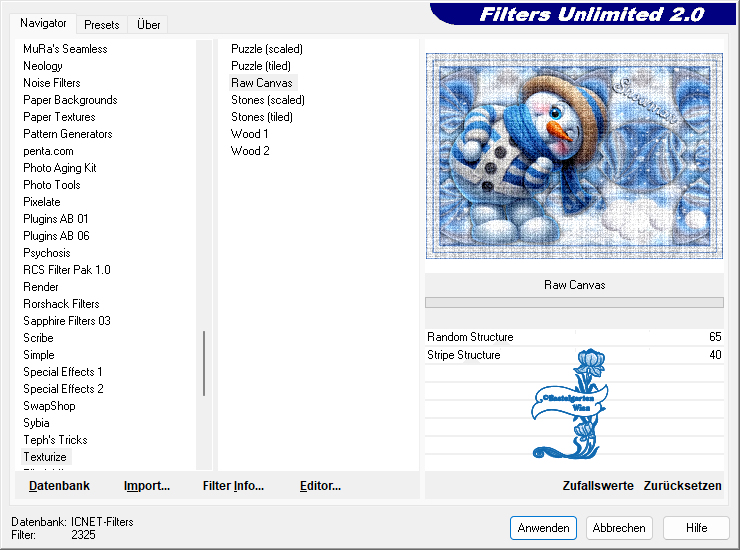Choose the Puzzle (scaled) filter
The width and height of the screenshot is (740, 550).
tap(267, 49)
